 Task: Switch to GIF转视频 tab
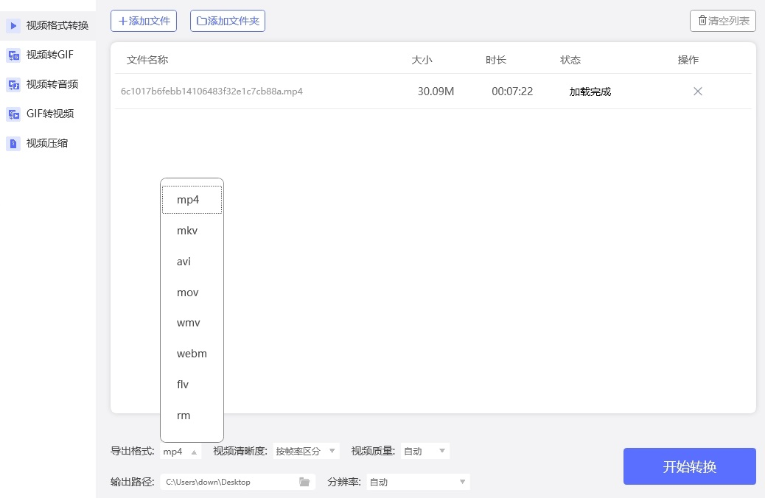[48, 114]
